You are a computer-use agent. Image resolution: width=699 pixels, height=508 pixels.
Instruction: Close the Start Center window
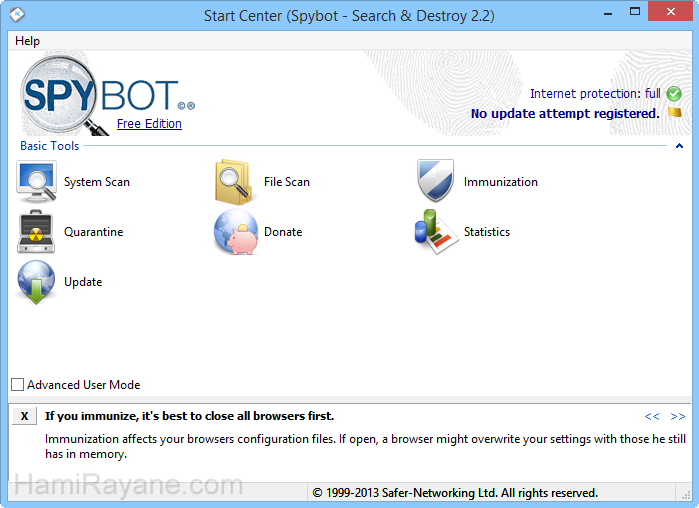click(670, 12)
